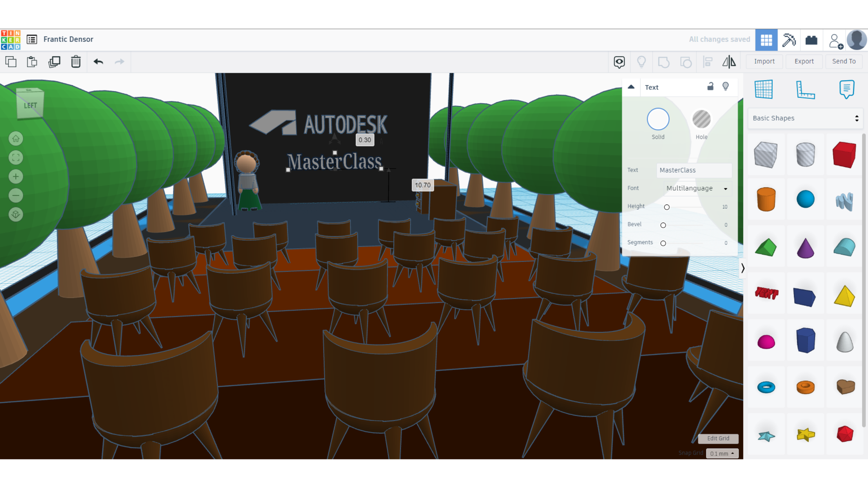Select the Ruler tool in the right sidebar
Screen dimensions: 868x488
pyautogui.click(x=806, y=89)
